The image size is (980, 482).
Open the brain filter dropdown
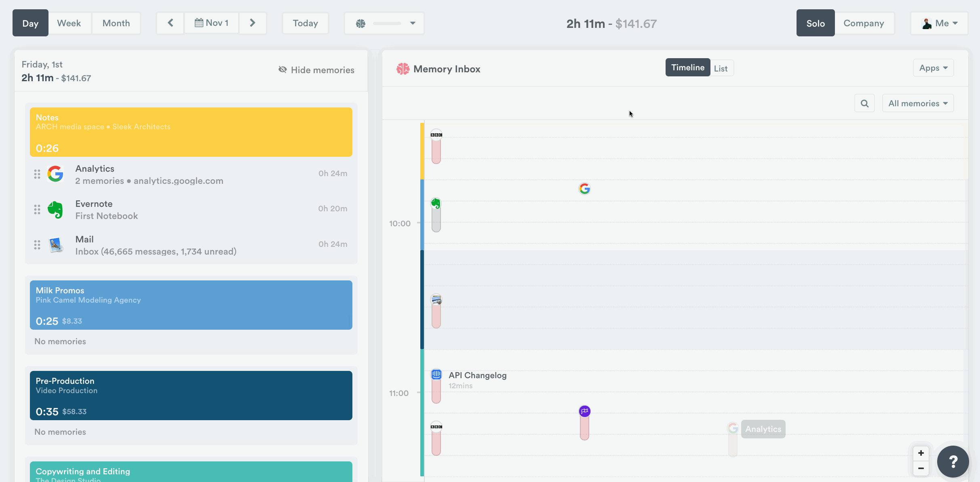click(x=384, y=23)
